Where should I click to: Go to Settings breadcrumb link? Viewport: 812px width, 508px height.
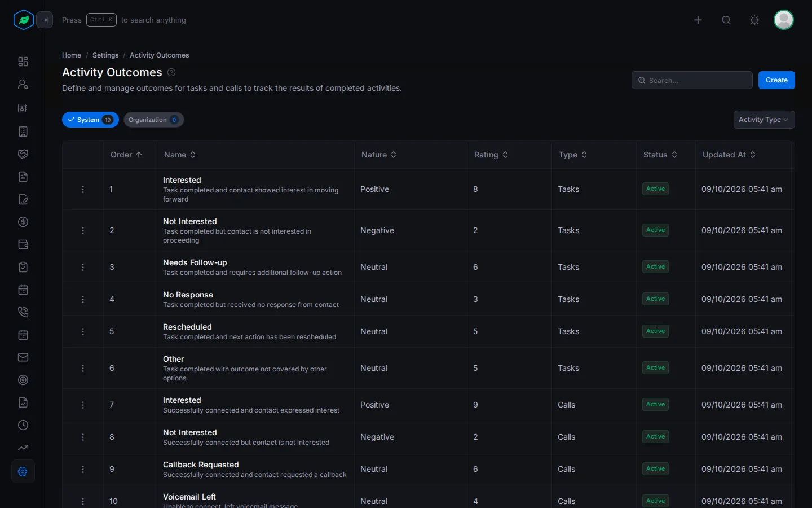[x=105, y=55]
